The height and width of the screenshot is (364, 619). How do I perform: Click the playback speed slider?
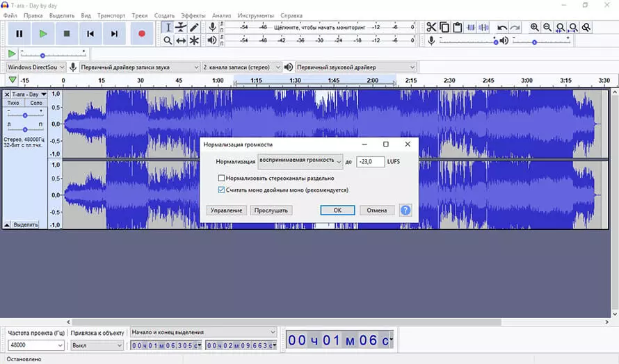[x=53, y=54]
